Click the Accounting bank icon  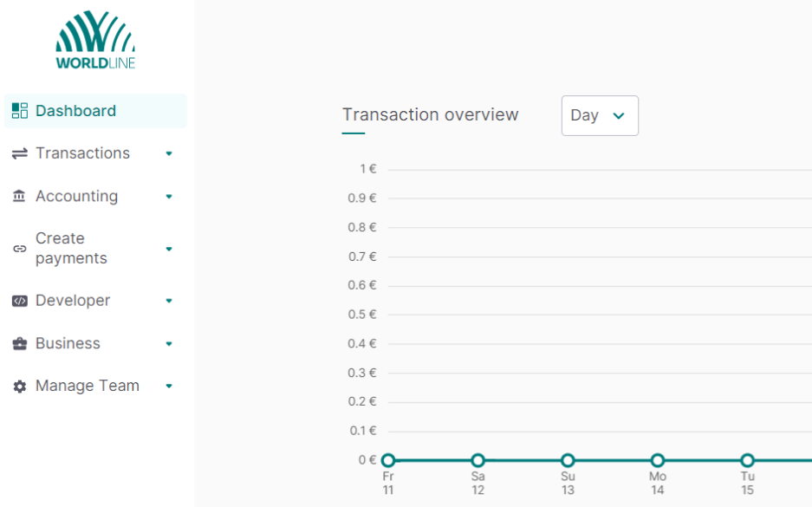pos(19,196)
